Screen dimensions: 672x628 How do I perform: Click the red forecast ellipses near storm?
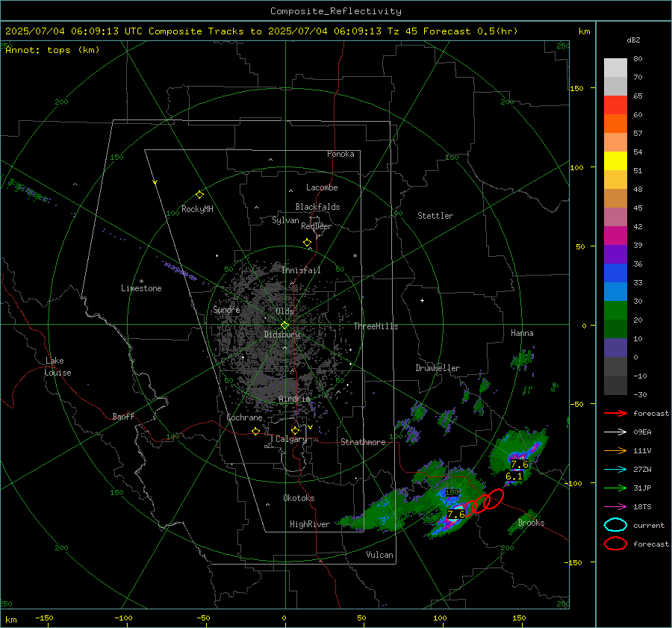(485, 502)
